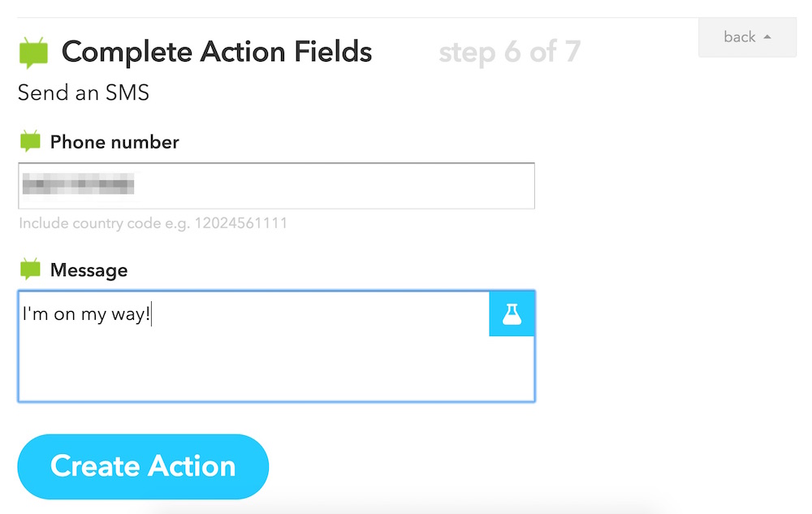Click the green Android icon next to Message
Viewport: 812px width, 514px height.
(30, 269)
